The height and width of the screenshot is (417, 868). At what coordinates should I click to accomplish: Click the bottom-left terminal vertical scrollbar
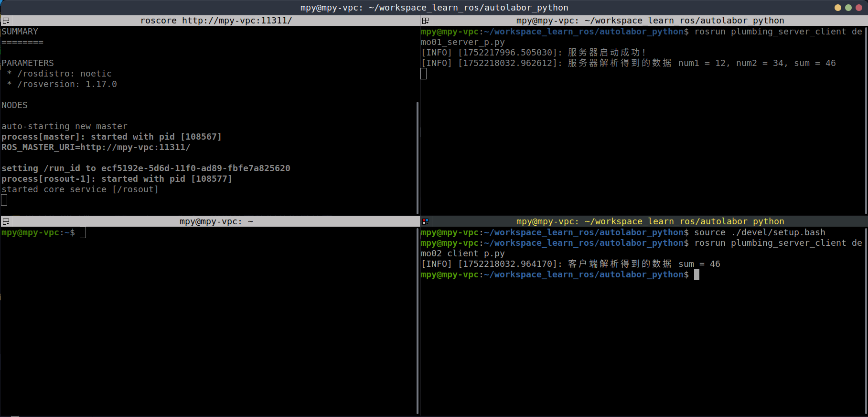coord(418,320)
